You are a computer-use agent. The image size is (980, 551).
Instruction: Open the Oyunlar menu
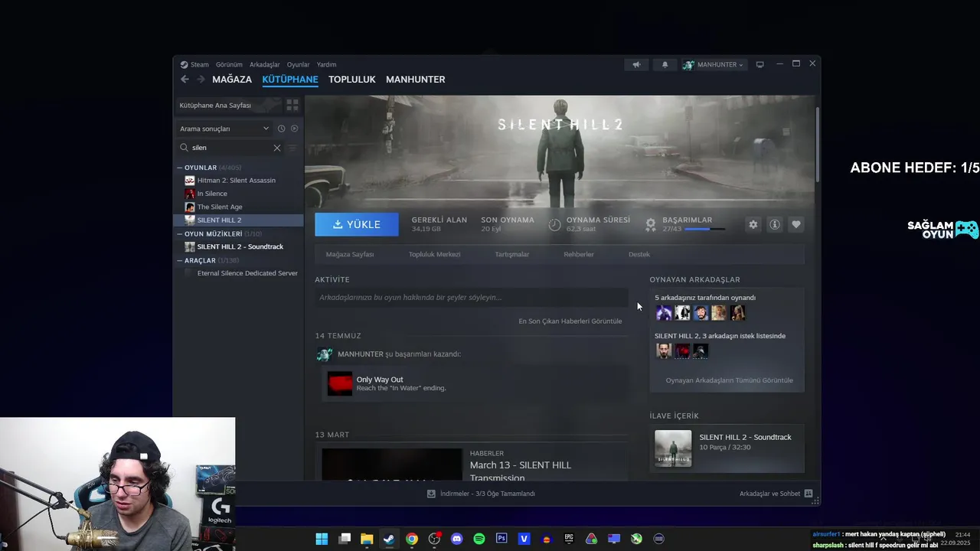pos(298,65)
